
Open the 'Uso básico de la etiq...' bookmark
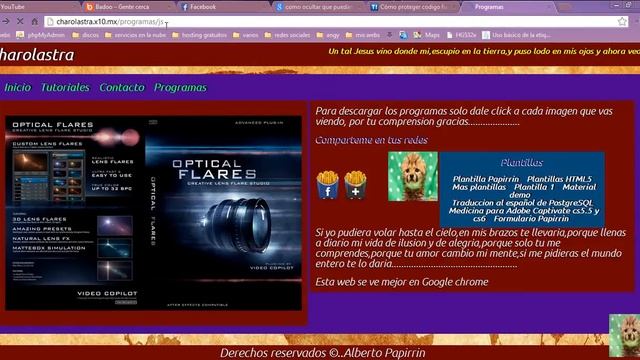(x=516, y=35)
